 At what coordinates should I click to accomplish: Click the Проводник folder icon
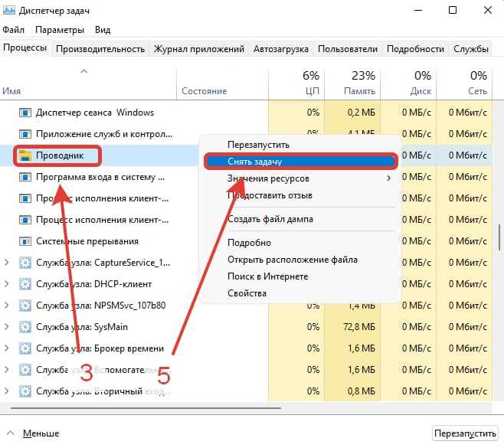coord(25,155)
